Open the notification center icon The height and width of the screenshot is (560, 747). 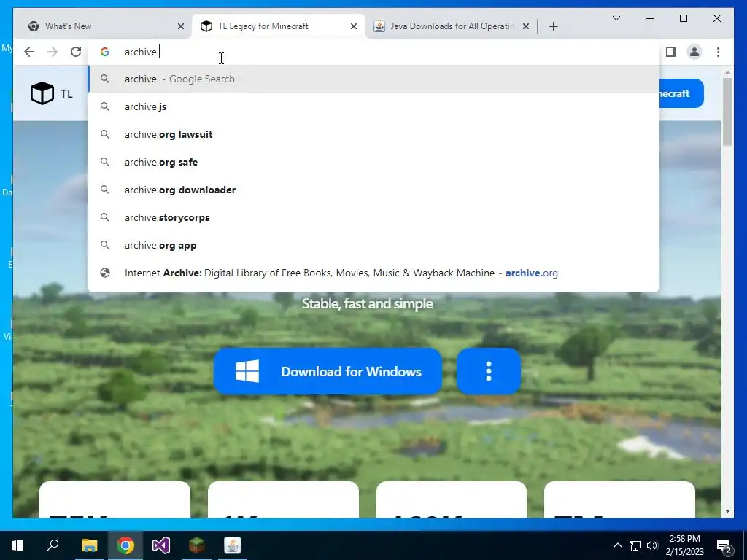[724, 545]
